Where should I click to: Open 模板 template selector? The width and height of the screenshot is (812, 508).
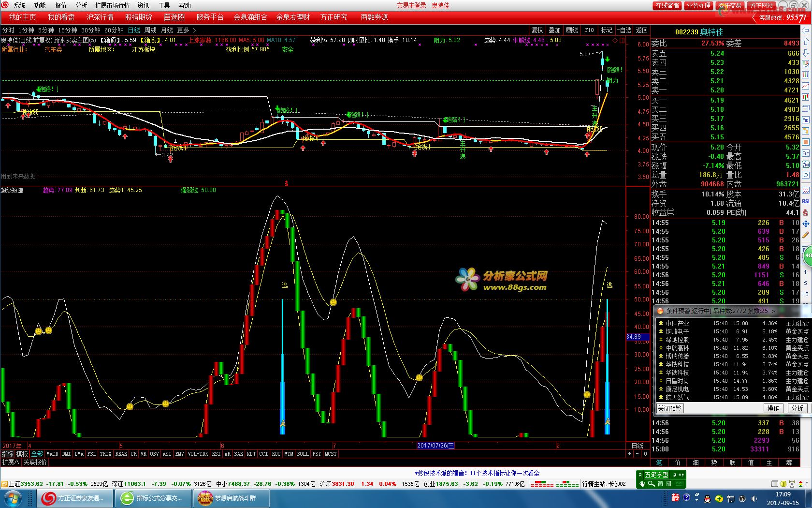pos(22,454)
